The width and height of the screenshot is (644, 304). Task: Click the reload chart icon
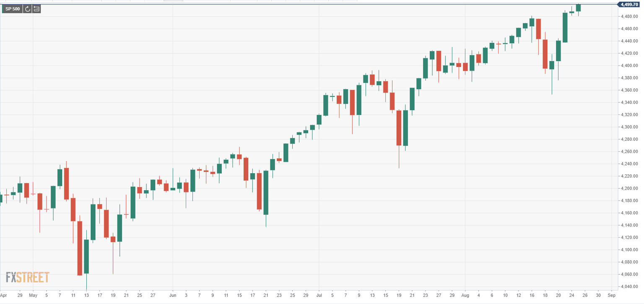click(x=28, y=9)
